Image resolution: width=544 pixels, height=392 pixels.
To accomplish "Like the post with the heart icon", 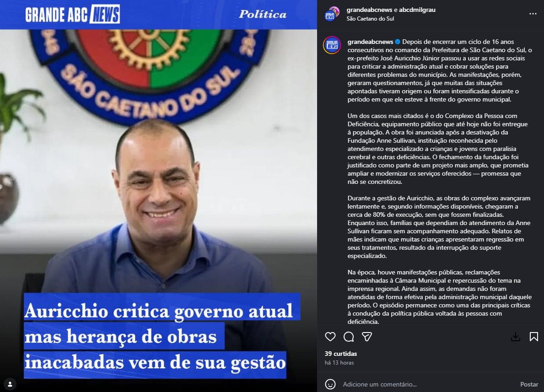I will [330, 337].
